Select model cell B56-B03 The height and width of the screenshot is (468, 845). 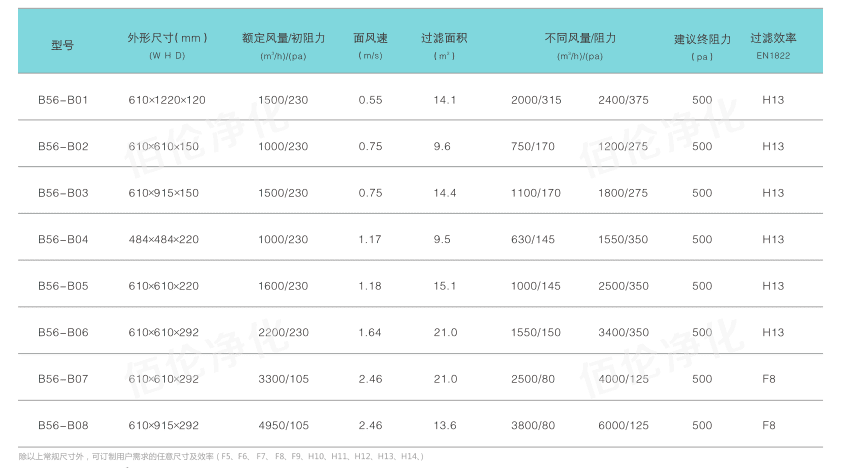[63, 192]
